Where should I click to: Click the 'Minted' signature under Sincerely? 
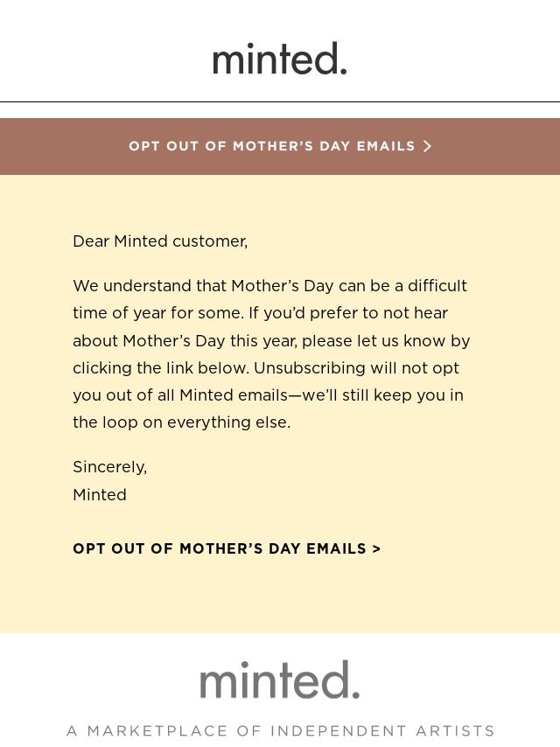(x=100, y=495)
